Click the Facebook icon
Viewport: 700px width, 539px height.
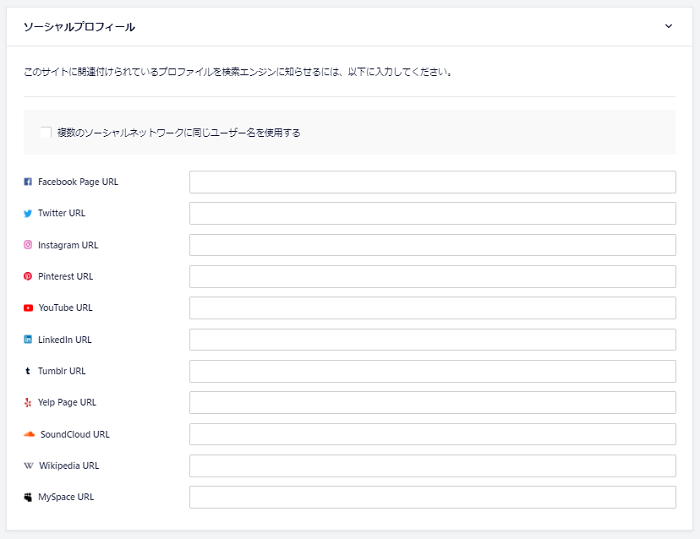click(x=28, y=182)
